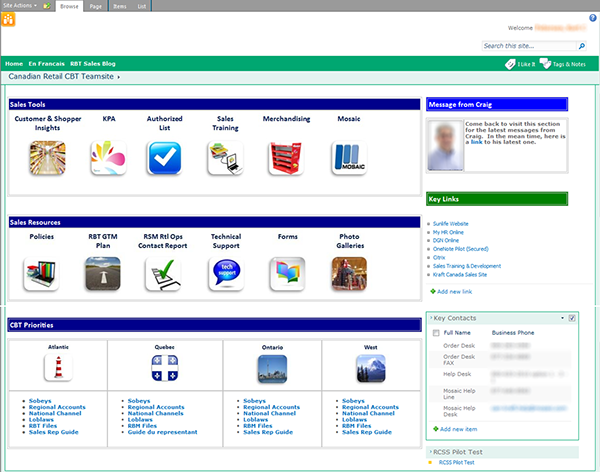The height and width of the screenshot is (472, 600).
Task: Open Canadian Retail CBT Teamsite breadcrumb title
Action: coord(61,77)
